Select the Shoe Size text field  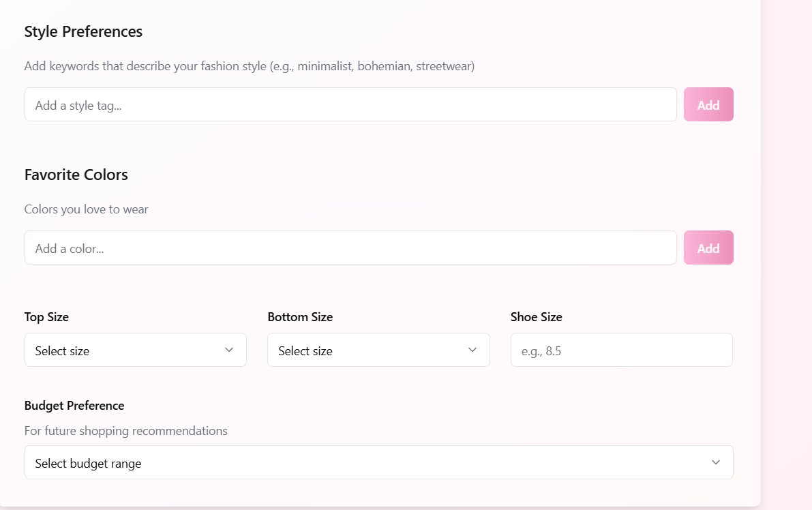click(621, 350)
